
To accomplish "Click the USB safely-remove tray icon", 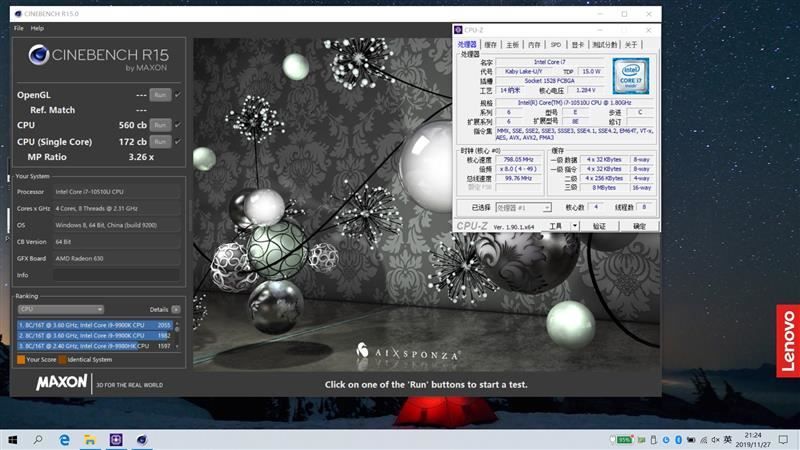I will point(654,440).
